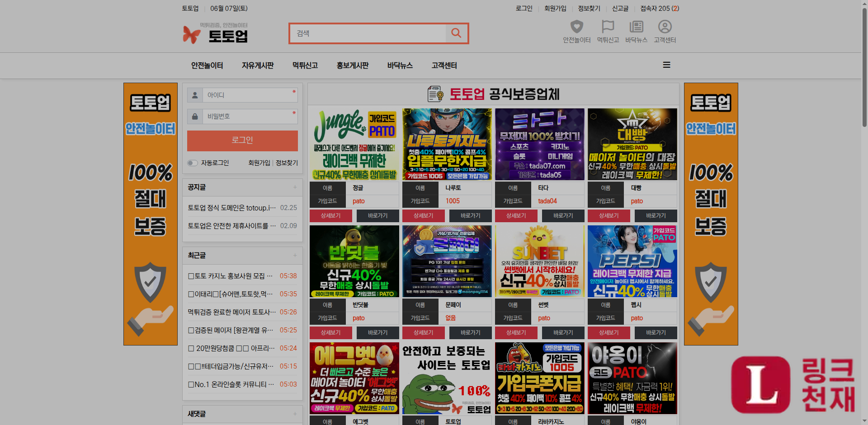Open the 바닥뉴스 navigation menu item

[400, 65]
